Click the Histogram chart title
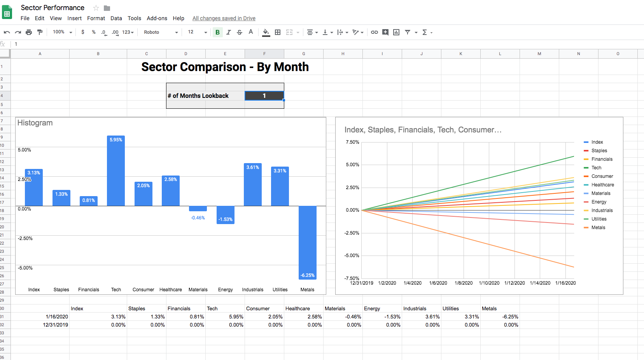 35,123
